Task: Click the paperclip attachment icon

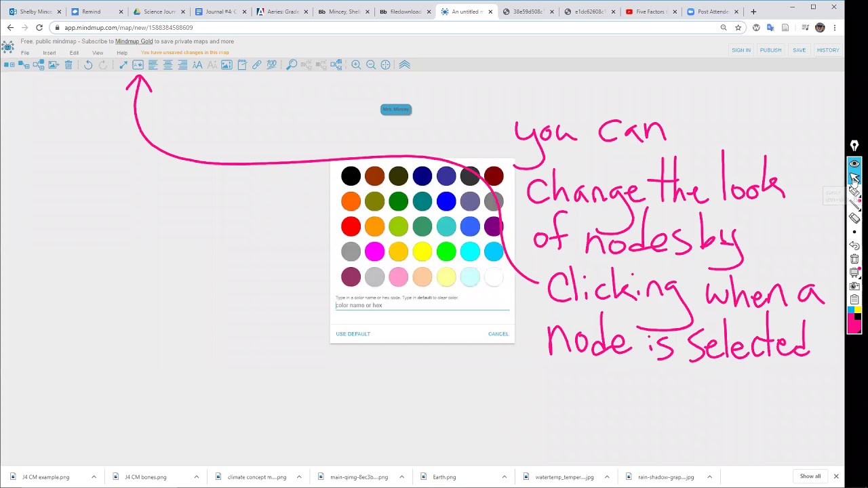Action: [256, 65]
